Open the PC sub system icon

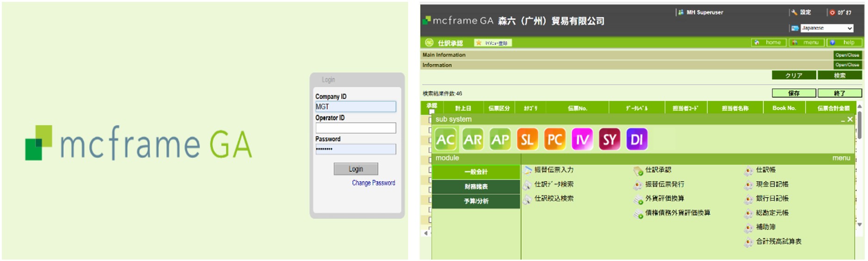pos(555,140)
